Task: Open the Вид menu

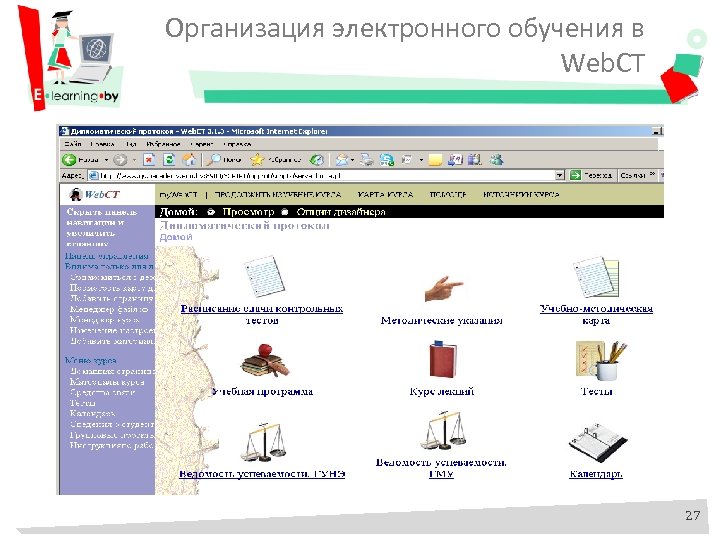Action: click(x=131, y=144)
